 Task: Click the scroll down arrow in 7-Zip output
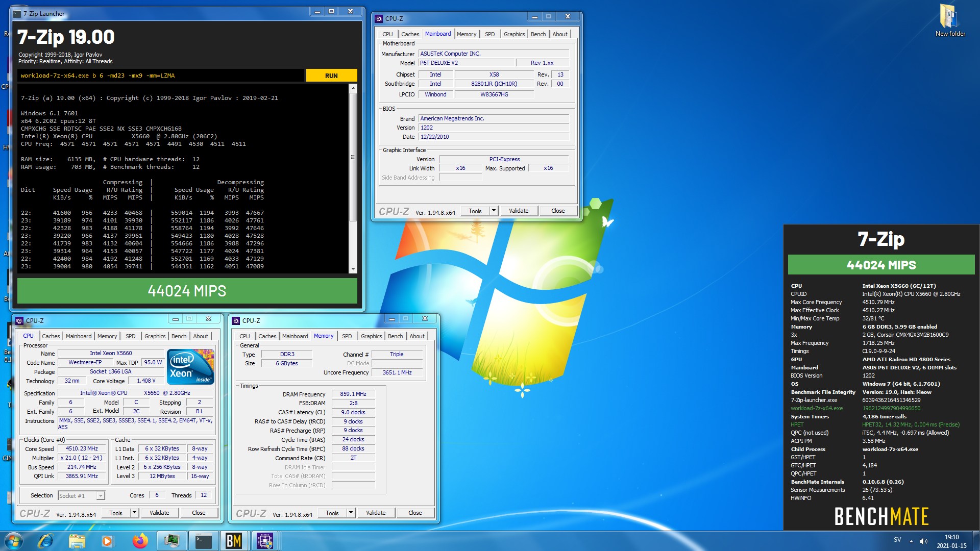pyautogui.click(x=353, y=269)
